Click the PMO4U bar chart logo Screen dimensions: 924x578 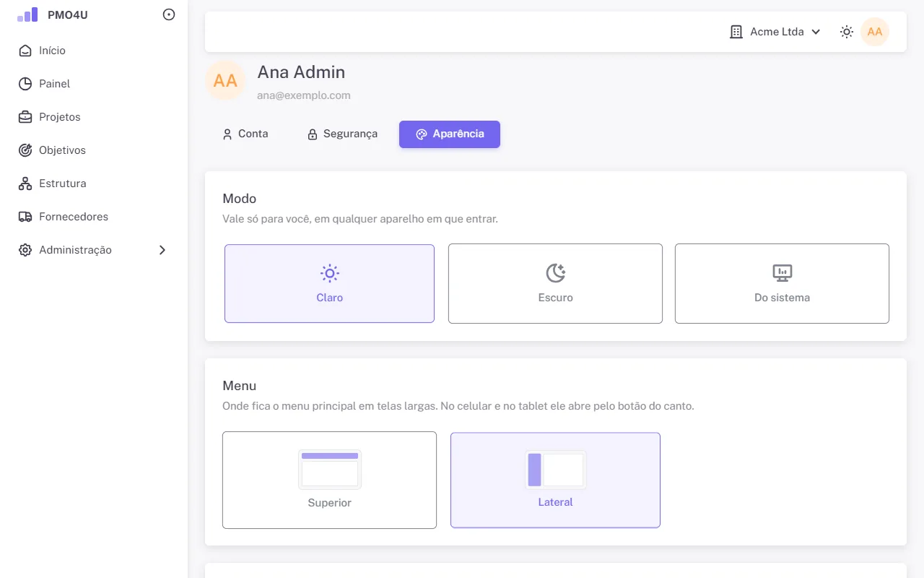pyautogui.click(x=27, y=14)
